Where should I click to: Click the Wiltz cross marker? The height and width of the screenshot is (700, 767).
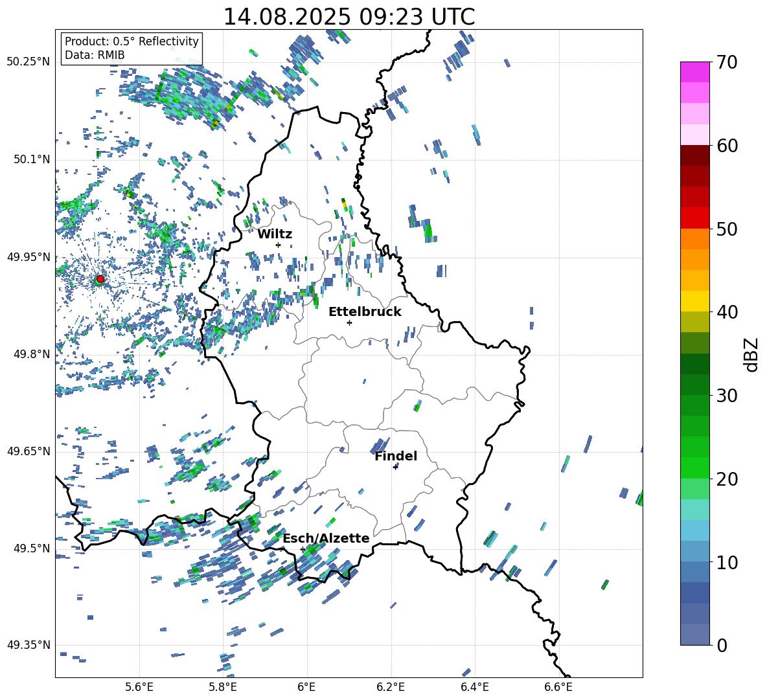(279, 245)
